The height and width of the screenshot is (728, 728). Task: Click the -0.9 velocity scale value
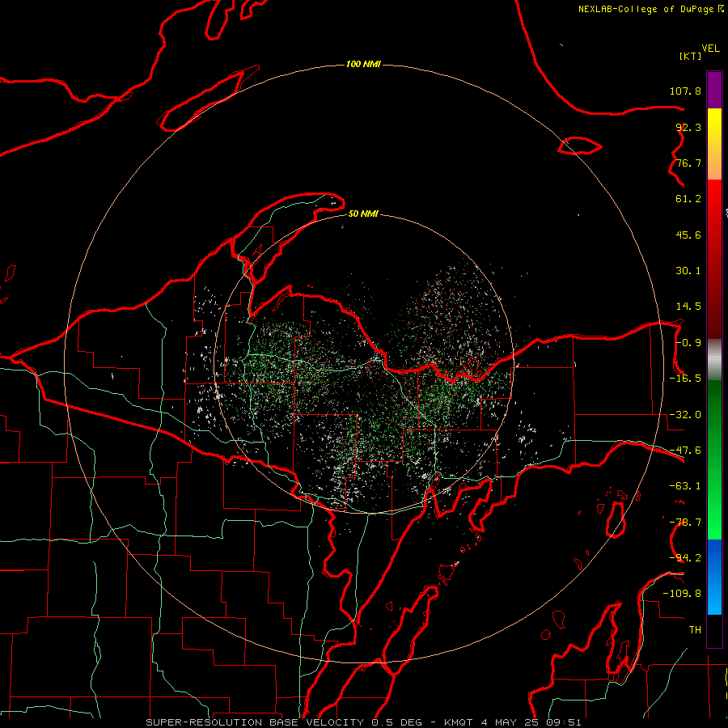[688, 343]
